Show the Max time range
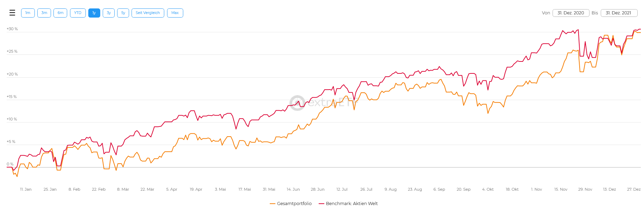The height and width of the screenshot is (210, 644). tap(175, 13)
